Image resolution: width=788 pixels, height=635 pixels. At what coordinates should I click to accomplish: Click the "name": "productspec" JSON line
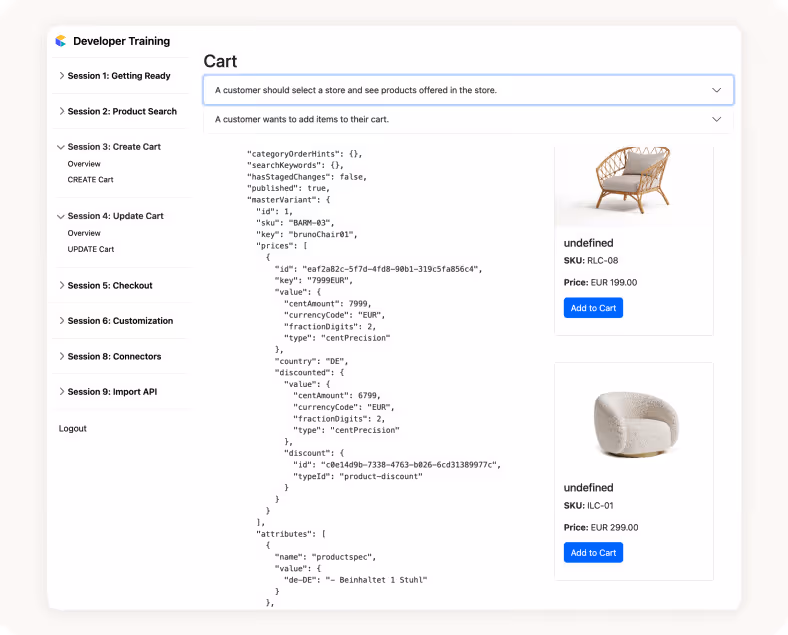pyautogui.click(x=325, y=557)
